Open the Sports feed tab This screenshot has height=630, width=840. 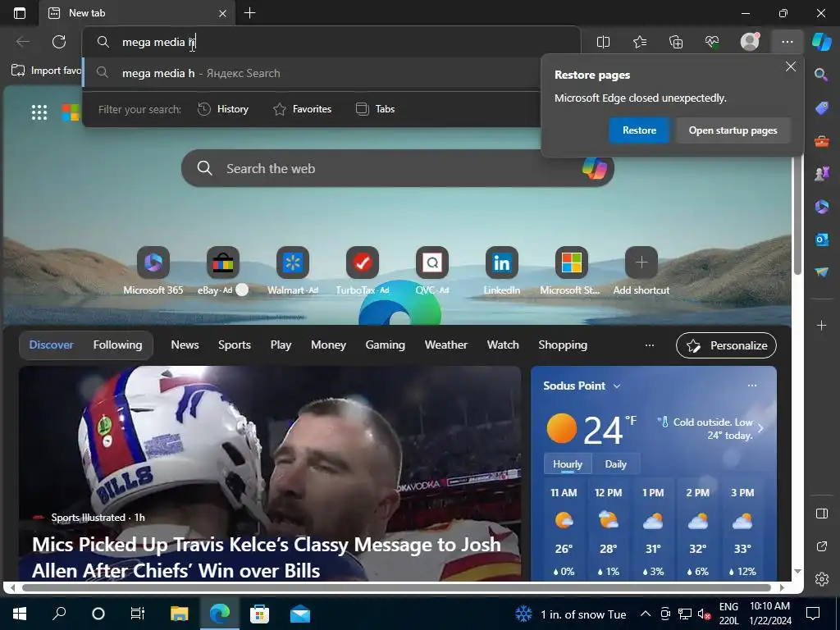(234, 345)
